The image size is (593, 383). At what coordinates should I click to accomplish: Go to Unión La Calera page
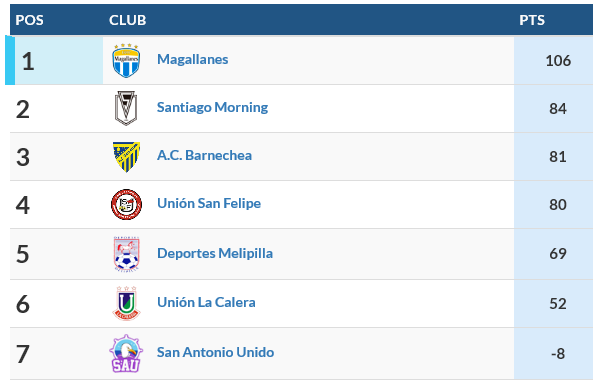[206, 302]
